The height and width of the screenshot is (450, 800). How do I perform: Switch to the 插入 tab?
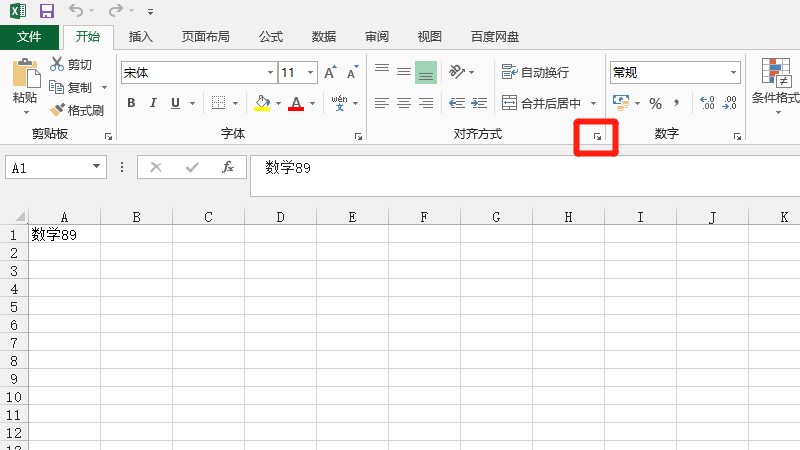tap(140, 37)
